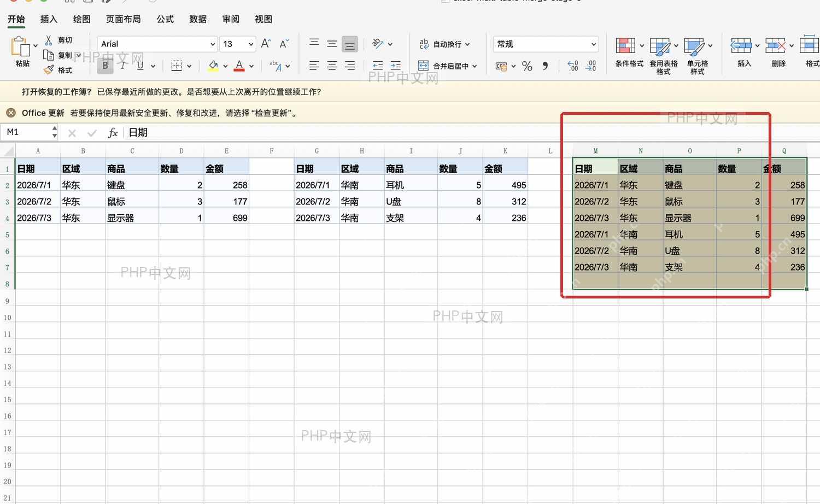820x504 pixels.
Task: Click the Delete cells (删除) icon
Action: 776,46
